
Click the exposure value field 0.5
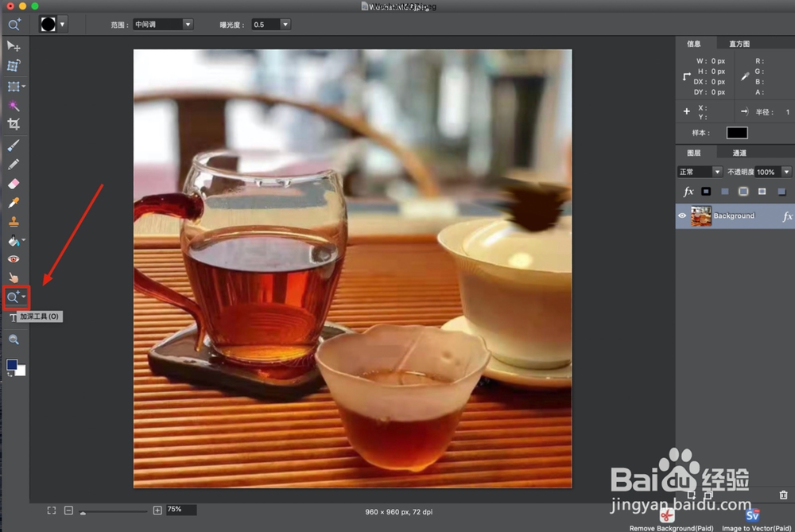pyautogui.click(x=266, y=25)
